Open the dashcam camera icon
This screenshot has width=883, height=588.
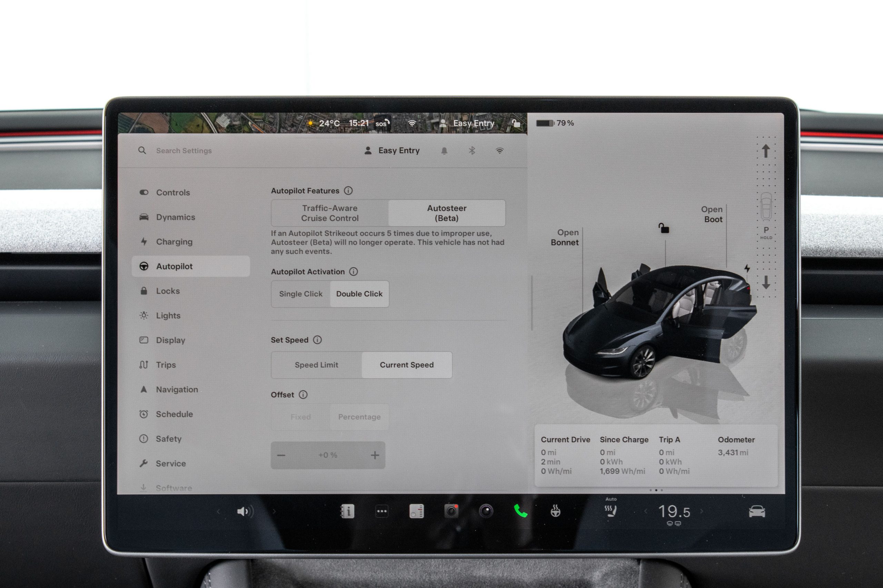click(x=451, y=511)
